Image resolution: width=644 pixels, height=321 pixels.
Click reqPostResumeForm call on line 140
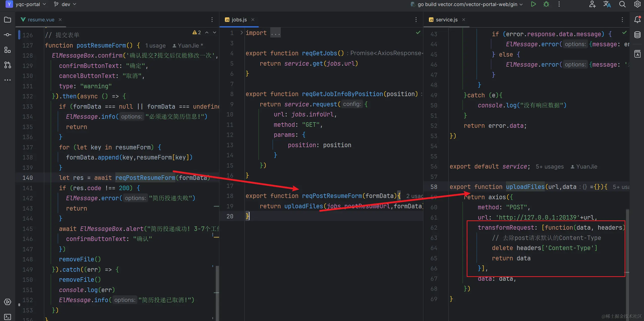(145, 178)
